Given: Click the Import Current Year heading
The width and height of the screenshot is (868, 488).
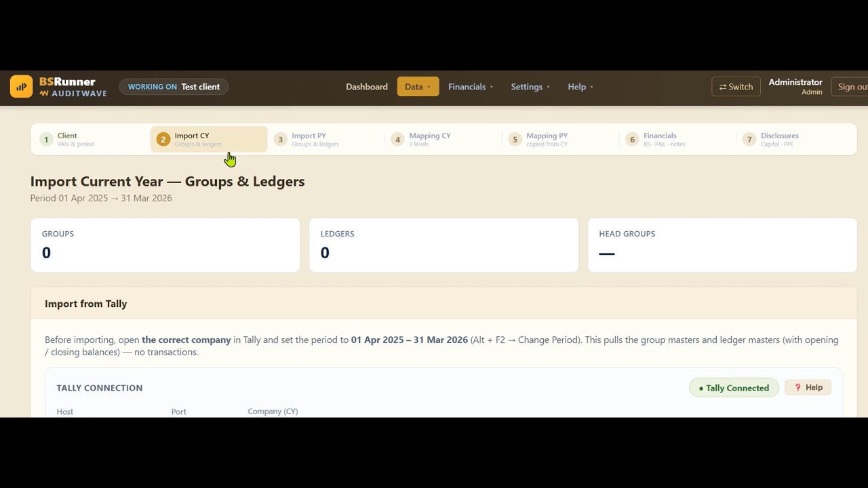Looking at the screenshot, I should (x=167, y=182).
